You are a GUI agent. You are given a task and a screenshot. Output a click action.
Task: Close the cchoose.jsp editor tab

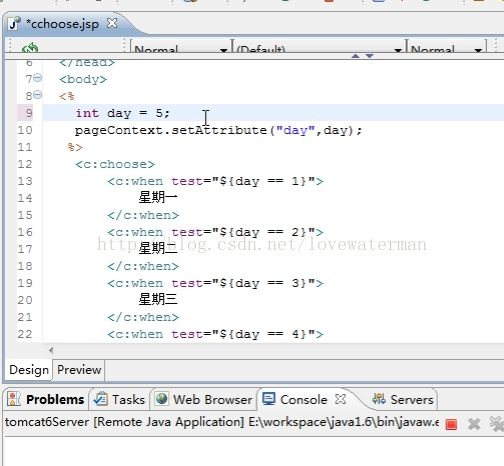point(112,23)
